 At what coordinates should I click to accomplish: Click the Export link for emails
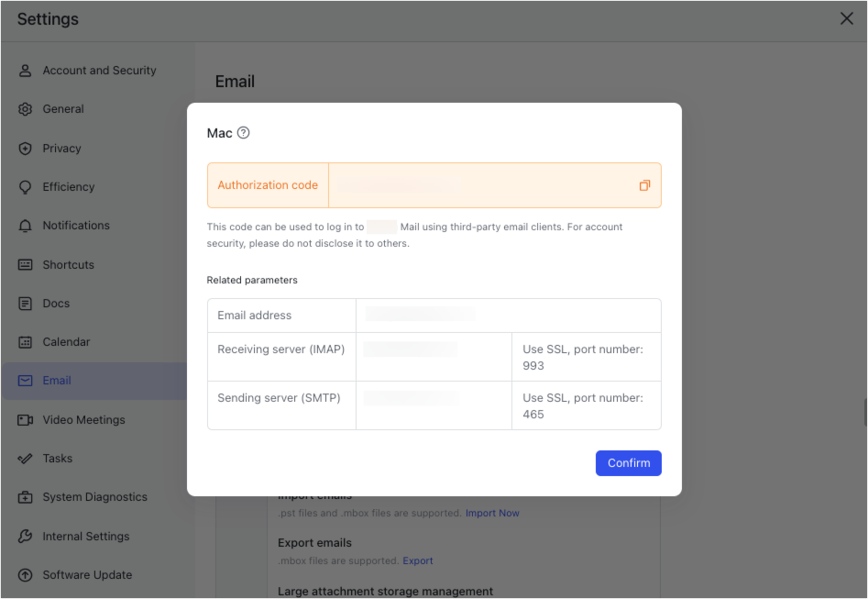(417, 560)
